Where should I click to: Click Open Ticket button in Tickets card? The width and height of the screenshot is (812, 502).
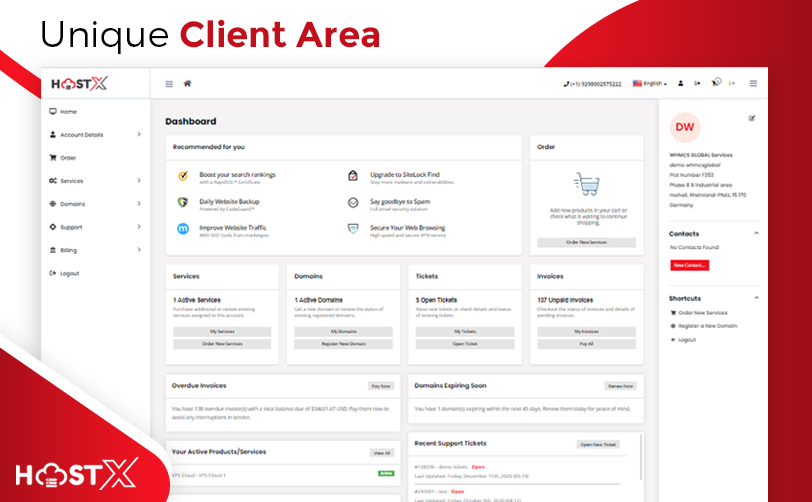(x=465, y=344)
